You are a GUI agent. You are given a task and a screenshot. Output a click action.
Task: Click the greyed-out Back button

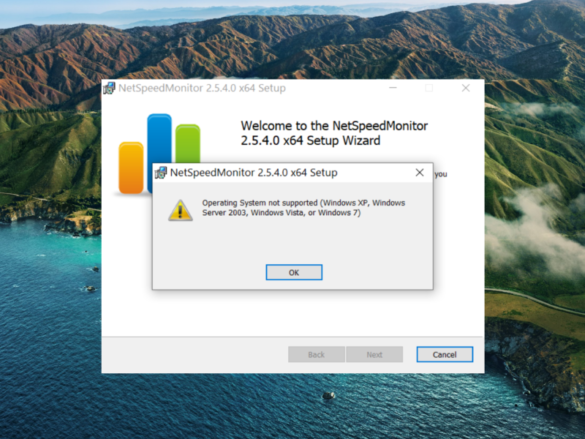point(316,354)
